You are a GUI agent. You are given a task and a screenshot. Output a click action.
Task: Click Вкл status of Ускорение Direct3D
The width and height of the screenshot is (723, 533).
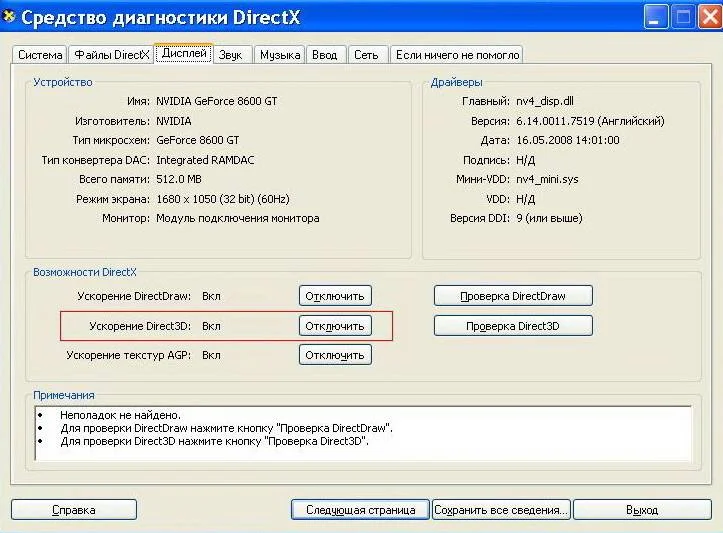211,326
